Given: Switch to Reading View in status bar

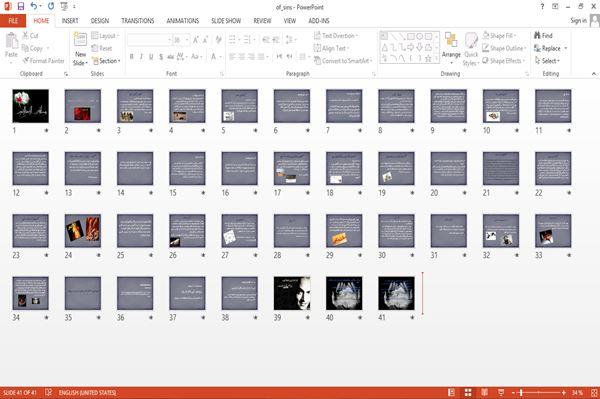Looking at the screenshot, I should click(x=484, y=392).
